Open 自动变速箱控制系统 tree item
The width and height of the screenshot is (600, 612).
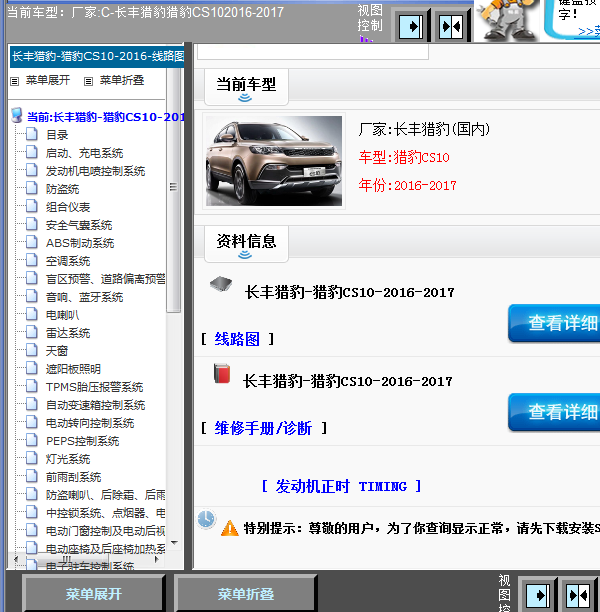(x=95, y=405)
